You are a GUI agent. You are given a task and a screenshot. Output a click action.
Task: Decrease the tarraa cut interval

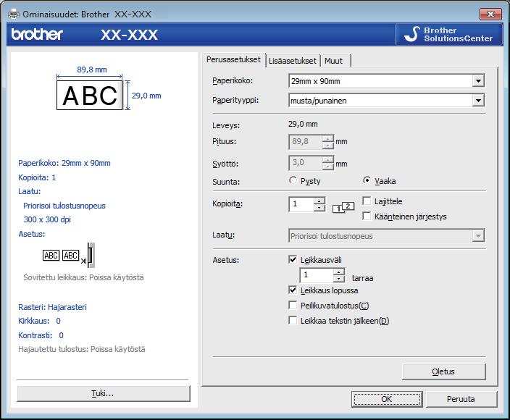point(339,279)
